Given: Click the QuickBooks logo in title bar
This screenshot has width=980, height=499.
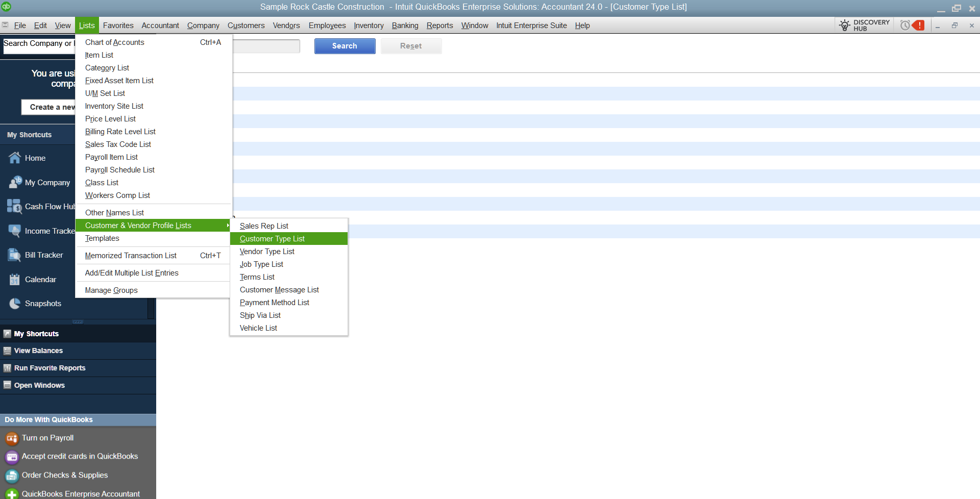Looking at the screenshot, I should pyautogui.click(x=6, y=7).
